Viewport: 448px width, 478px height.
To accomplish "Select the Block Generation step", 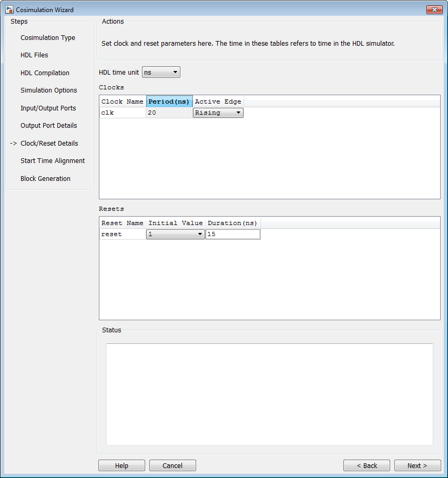I will [45, 179].
